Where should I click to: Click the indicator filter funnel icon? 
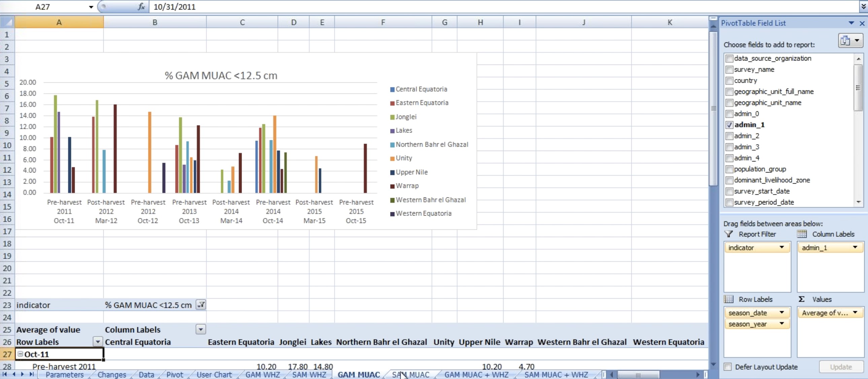tap(201, 305)
